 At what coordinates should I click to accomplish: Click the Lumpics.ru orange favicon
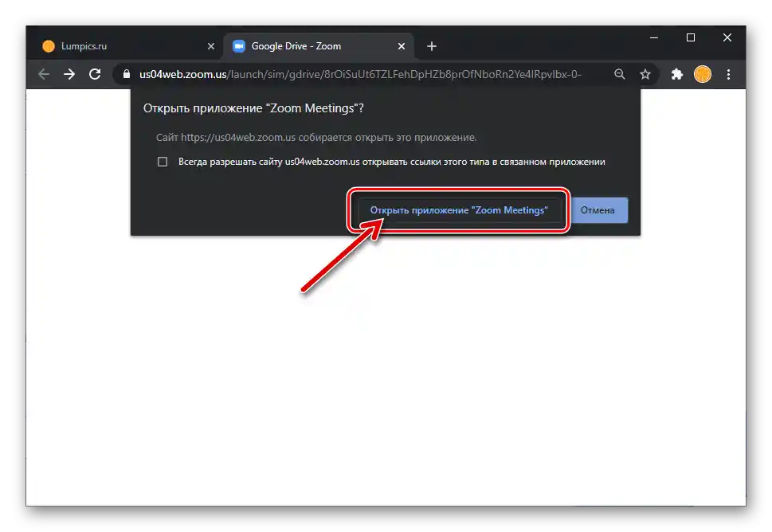point(49,46)
